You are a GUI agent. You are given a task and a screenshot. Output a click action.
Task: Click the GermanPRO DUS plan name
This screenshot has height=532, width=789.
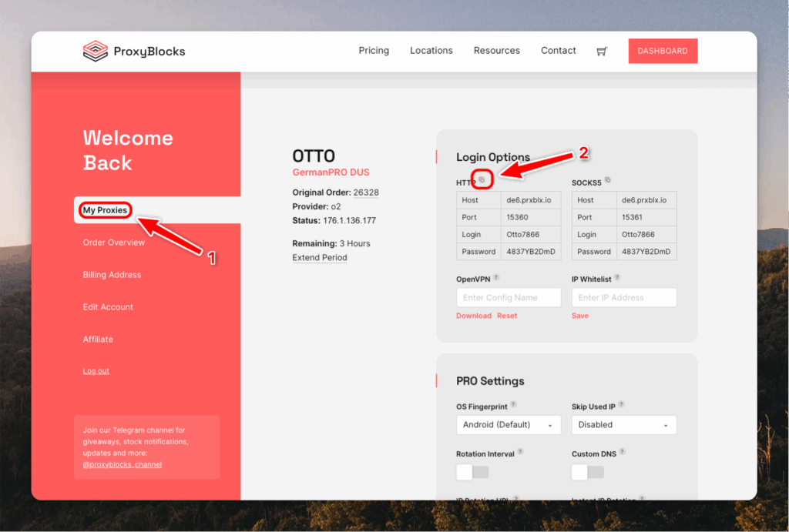(331, 172)
